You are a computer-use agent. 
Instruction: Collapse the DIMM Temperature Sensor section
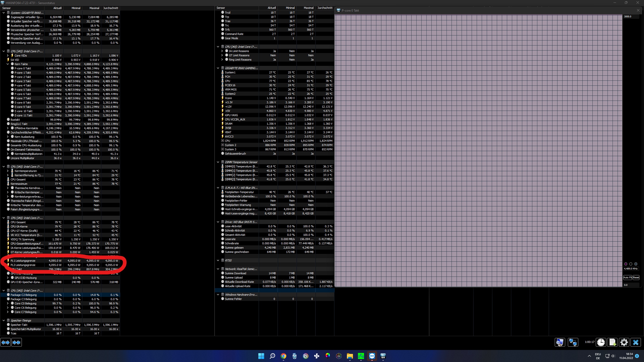coord(218,162)
